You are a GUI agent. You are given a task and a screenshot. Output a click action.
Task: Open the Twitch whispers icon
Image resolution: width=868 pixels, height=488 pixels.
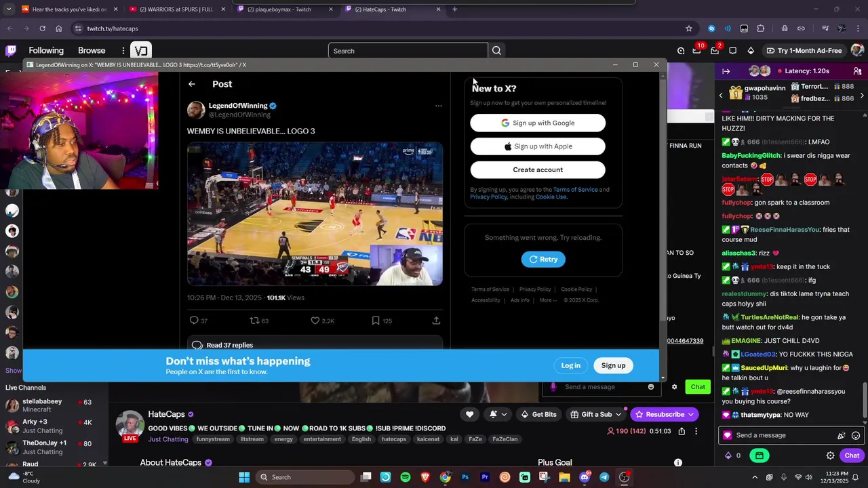click(x=732, y=51)
